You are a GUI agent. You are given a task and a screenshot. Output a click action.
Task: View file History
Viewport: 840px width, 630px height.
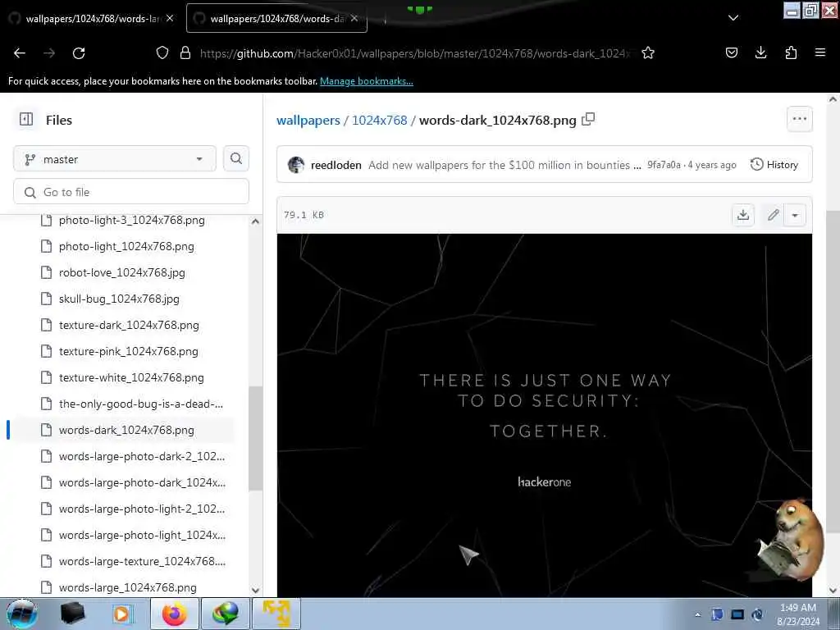point(774,164)
